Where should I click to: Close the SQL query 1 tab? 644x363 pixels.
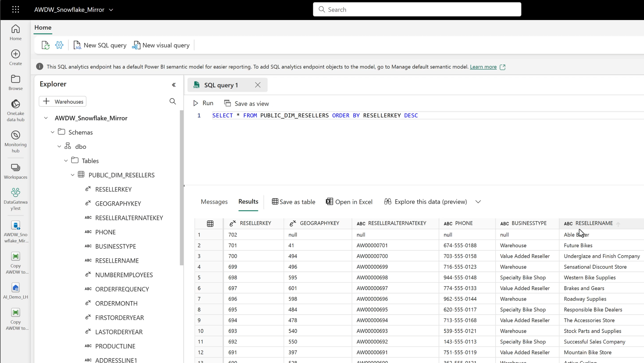(258, 85)
